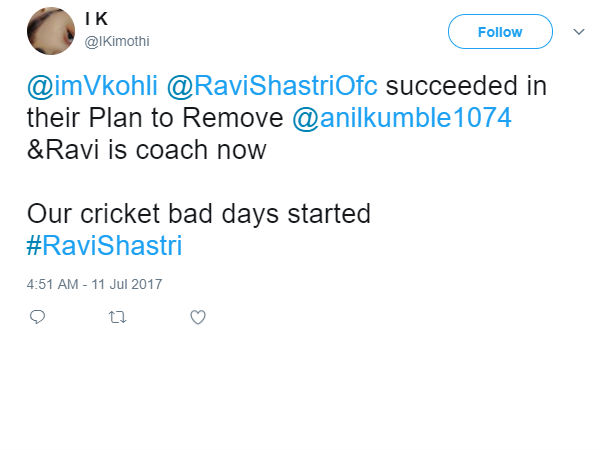This screenshot has height=450, width=600.
Task: Like the tweet with the heart icon
Action: [x=198, y=317]
